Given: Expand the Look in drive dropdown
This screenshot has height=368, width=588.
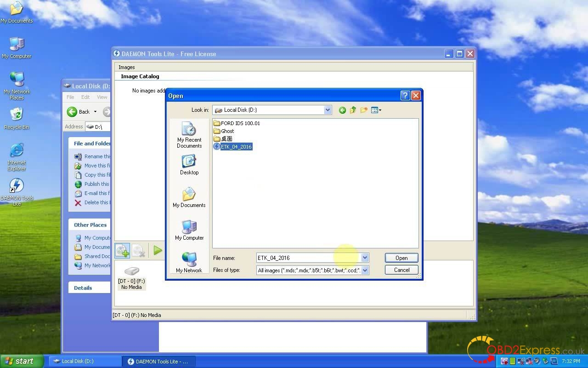Looking at the screenshot, I should (328, 110).
